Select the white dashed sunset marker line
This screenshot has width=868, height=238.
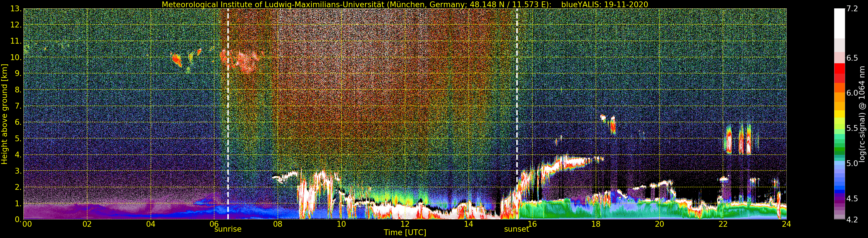(517, 114)
